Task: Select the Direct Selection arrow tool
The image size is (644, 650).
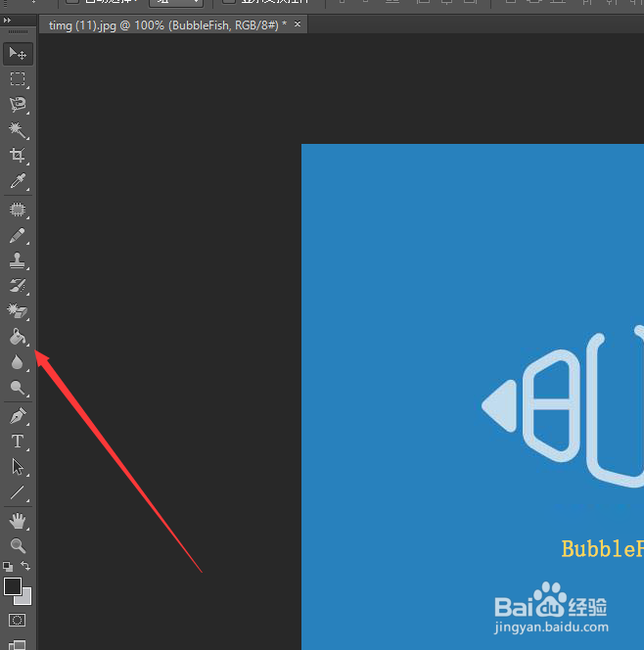Action: [x=18, y=467]
